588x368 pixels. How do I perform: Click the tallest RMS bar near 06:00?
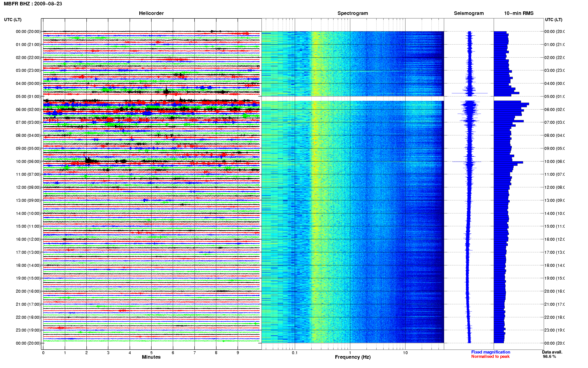[512, 104]
